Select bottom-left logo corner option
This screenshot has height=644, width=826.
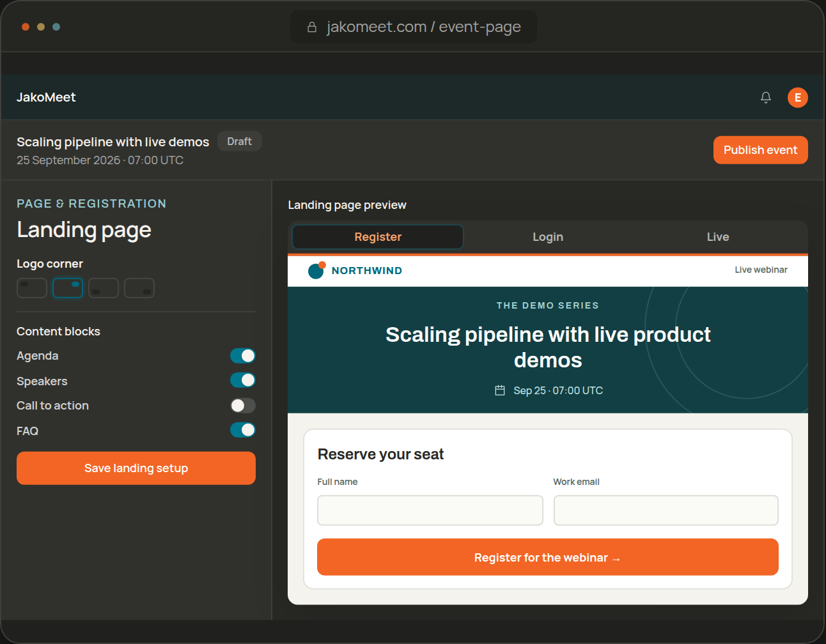coord(104,288)
